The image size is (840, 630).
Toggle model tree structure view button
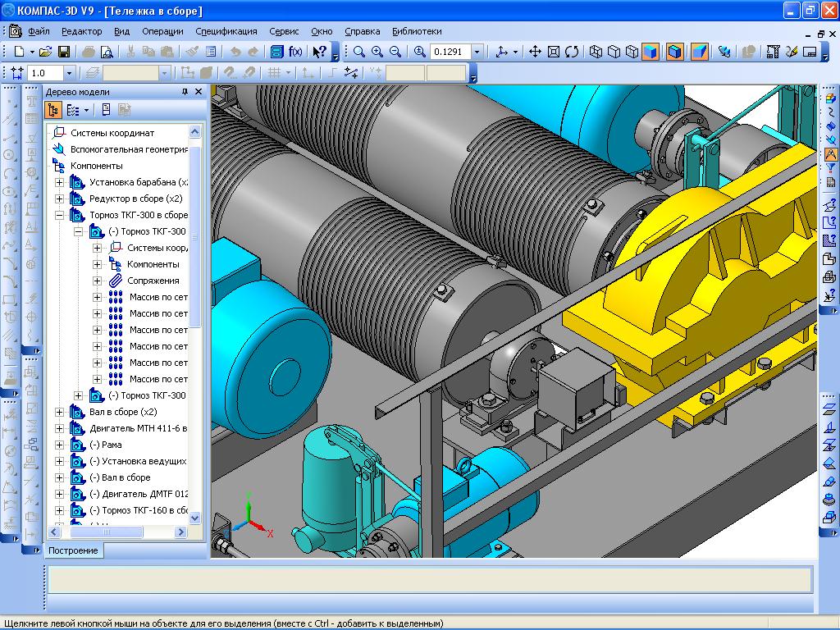(x=53, y=109)
